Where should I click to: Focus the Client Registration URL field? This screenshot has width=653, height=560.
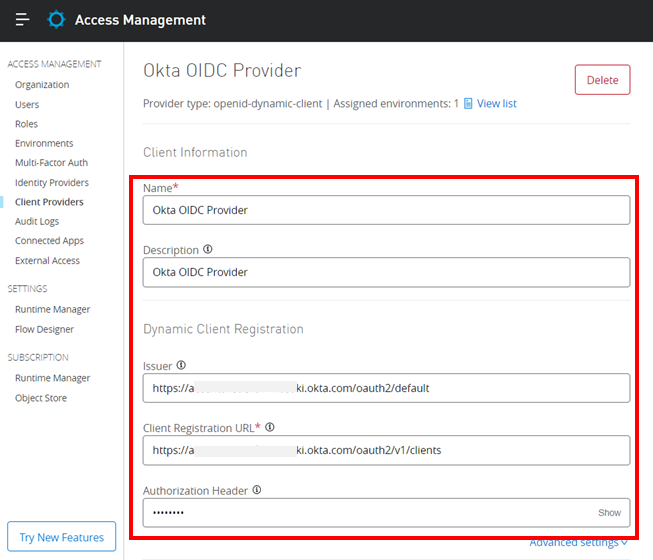click(386, 450)
